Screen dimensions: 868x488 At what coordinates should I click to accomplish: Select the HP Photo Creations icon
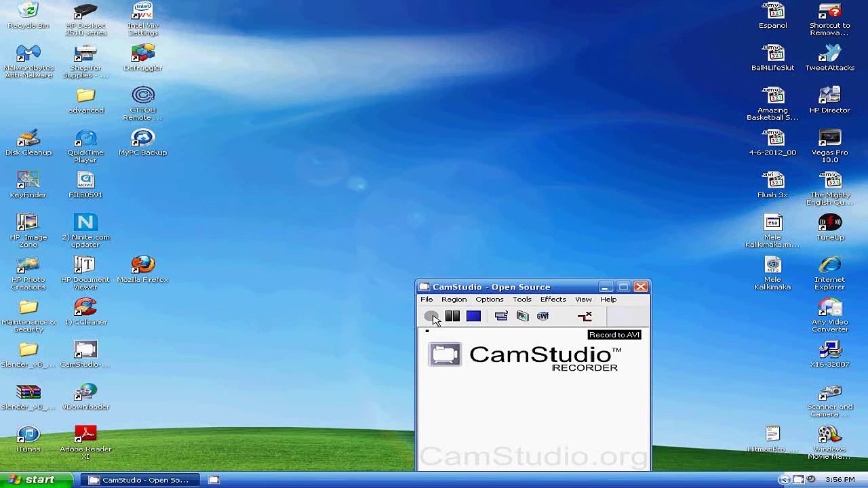click(28, 273)
